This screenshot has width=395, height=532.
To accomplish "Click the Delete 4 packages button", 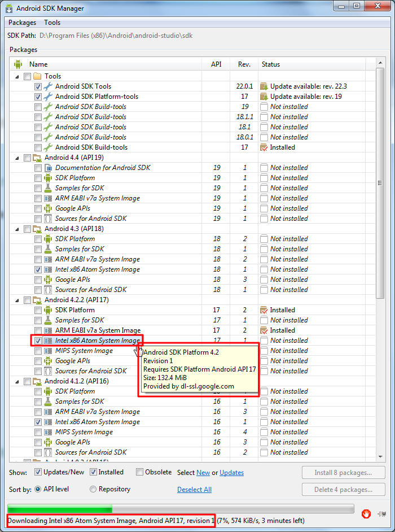I will (x=344, y=490).
